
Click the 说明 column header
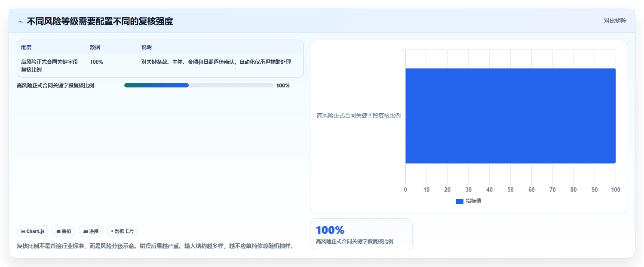tap(147, 47)
